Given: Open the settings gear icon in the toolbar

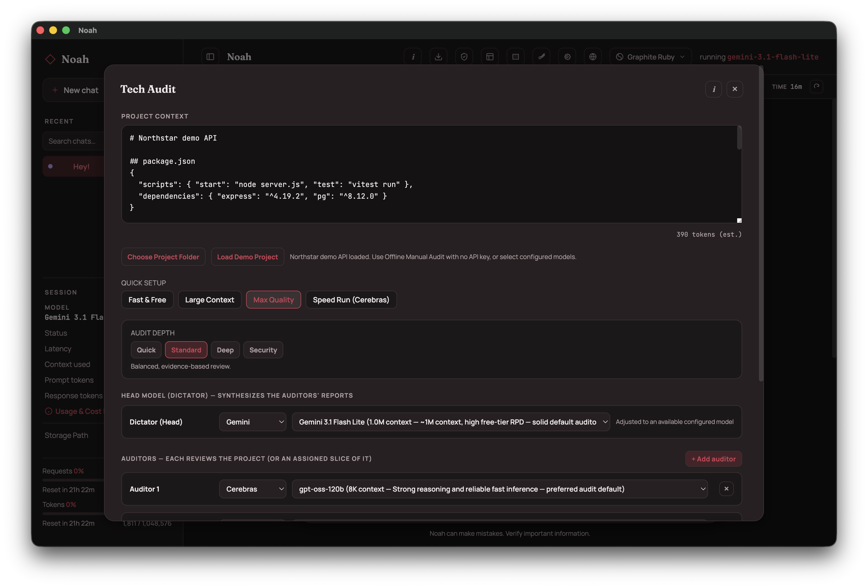Looking at the screenshot, I should click(x=567, y=57).
